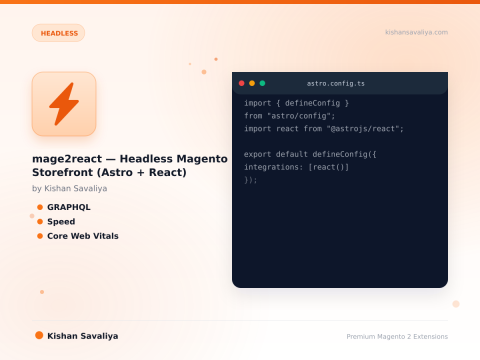The height and width of the screenshot is (360, 480).
Task: Click the orange lightning bolt icon
Action: point(64,104)
